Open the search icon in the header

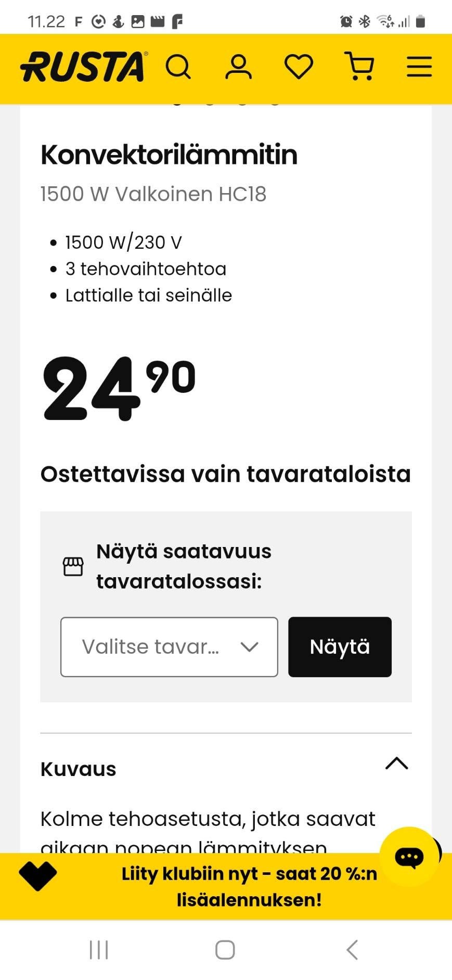coord(178,67)
